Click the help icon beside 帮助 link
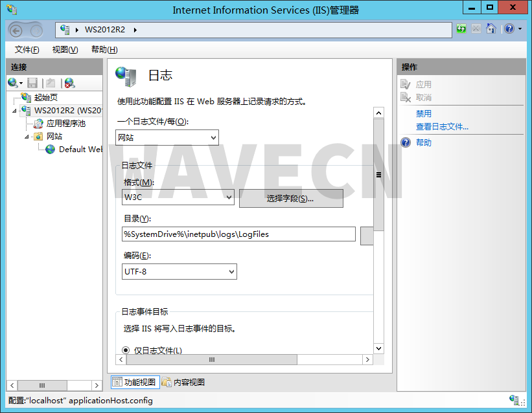Viewport: 532px width, 413px height. coord(404,142)
